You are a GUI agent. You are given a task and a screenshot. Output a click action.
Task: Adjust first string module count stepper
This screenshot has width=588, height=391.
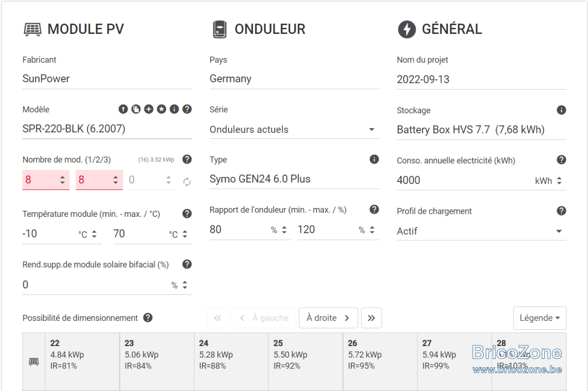click(62, 180)
